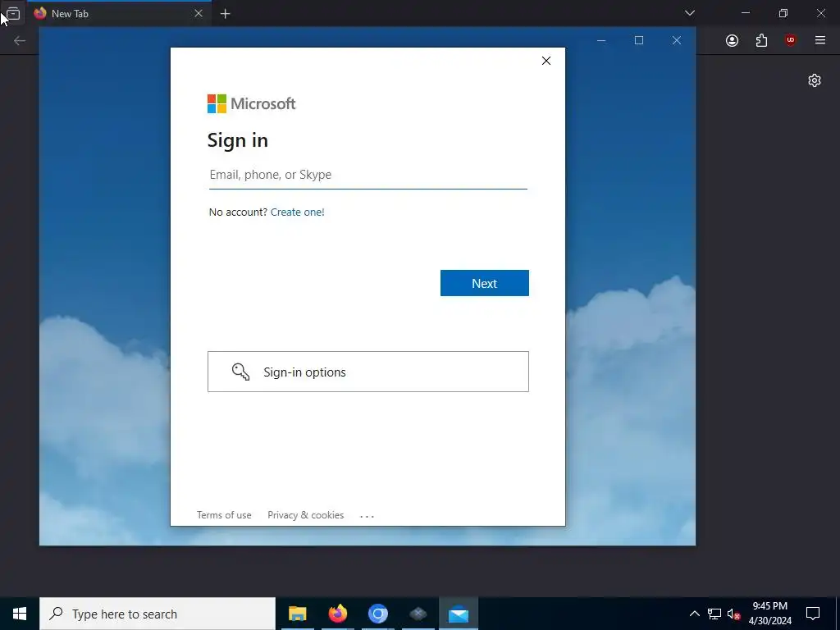This screenshot has width=840, height=630.
Task: Click the Microsoft logo in dialog
Action: [x=251, y=104]
